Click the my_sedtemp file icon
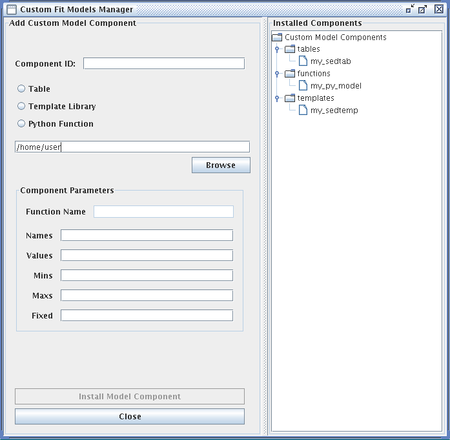 pos(303,110)
